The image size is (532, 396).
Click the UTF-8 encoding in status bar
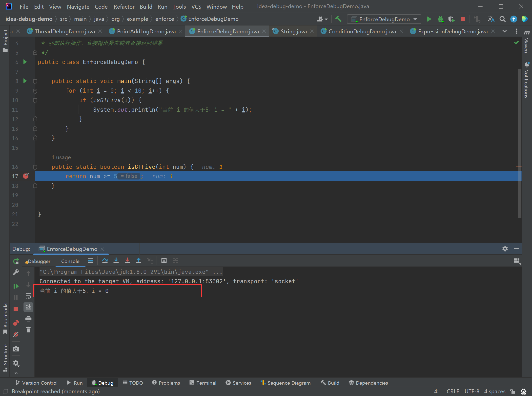click(471, 391)
